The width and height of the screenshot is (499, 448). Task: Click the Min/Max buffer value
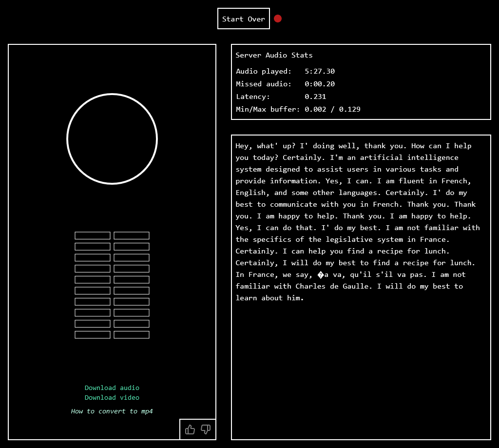332,109
